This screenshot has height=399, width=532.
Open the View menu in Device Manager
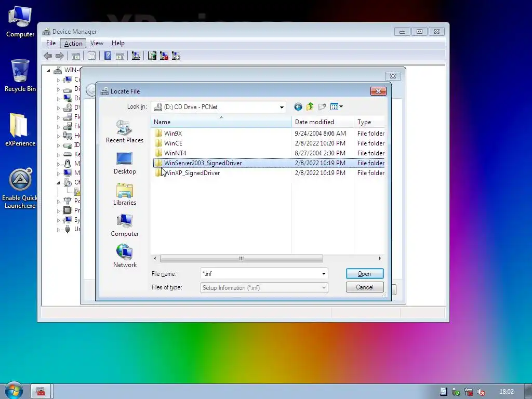click(x=97, y=43)
